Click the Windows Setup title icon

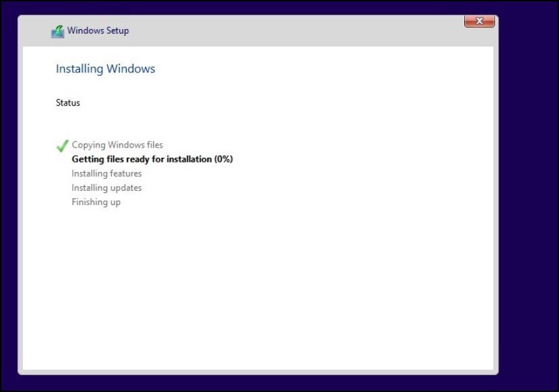[58, 31]
